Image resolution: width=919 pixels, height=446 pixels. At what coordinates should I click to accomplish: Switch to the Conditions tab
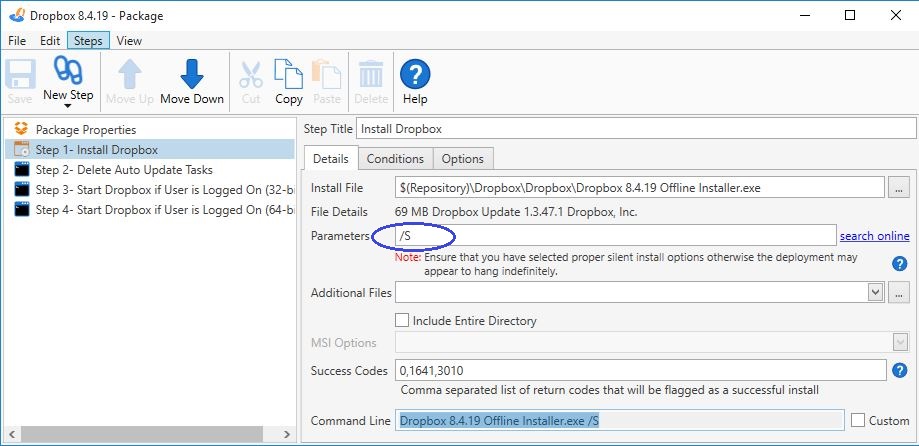coord(395,159)
